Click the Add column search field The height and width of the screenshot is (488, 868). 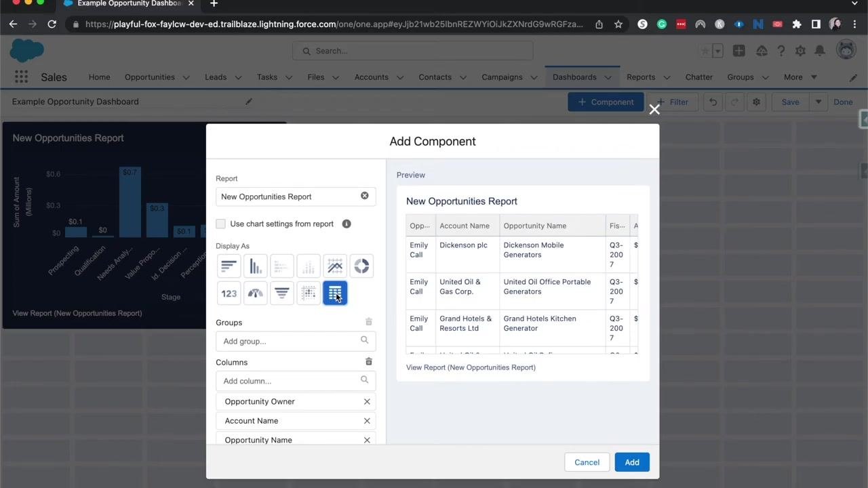tap(296, 381)
